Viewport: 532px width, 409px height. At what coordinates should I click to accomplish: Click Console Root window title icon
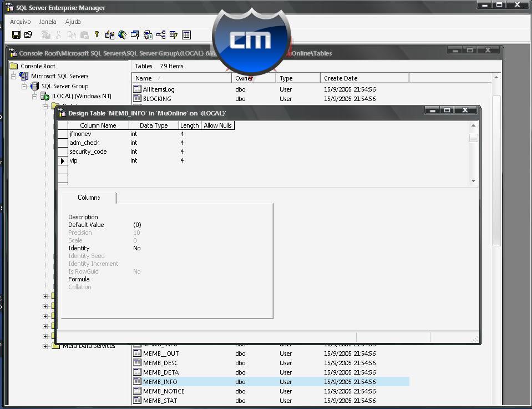click(x=13, y=53)
